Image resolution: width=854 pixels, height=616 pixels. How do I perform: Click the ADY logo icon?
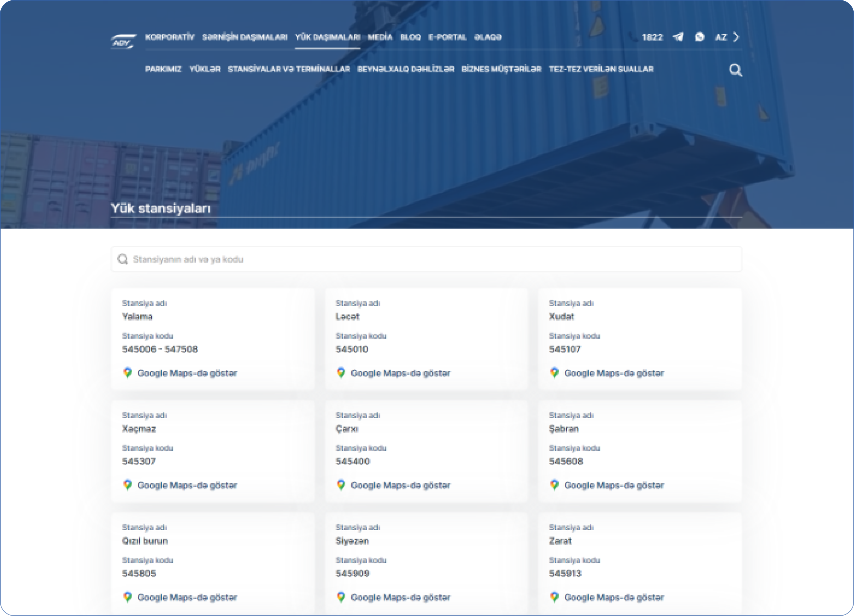click(123, 41)
